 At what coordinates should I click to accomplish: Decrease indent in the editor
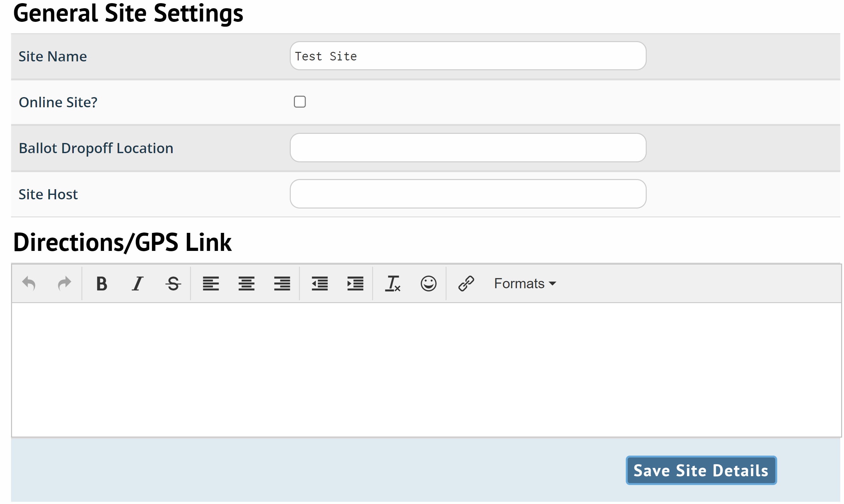tap(320, 284)
